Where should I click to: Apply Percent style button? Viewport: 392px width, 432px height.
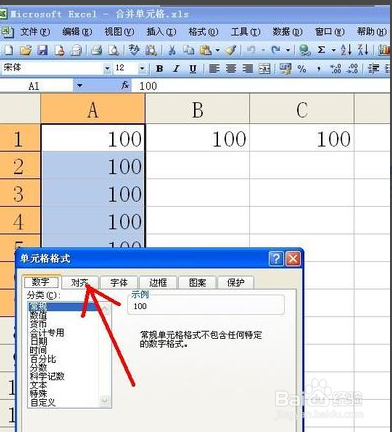click(302, 69)
